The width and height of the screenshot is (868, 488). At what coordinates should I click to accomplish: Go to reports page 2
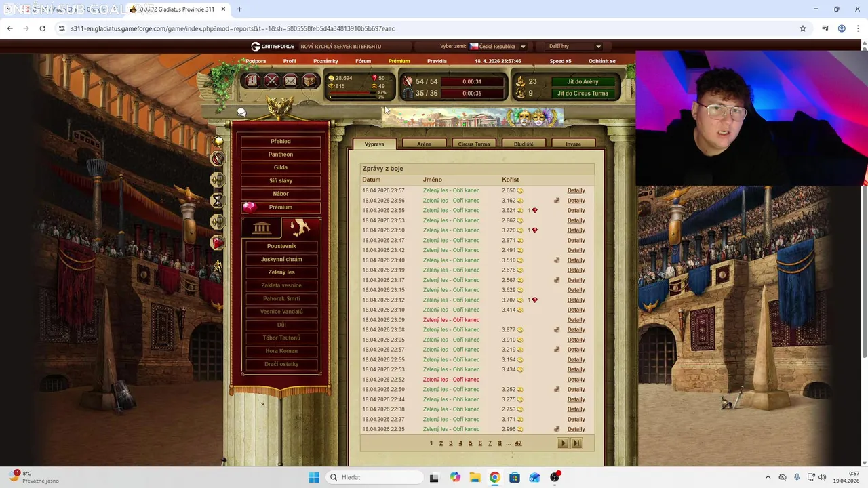point(441,443)
